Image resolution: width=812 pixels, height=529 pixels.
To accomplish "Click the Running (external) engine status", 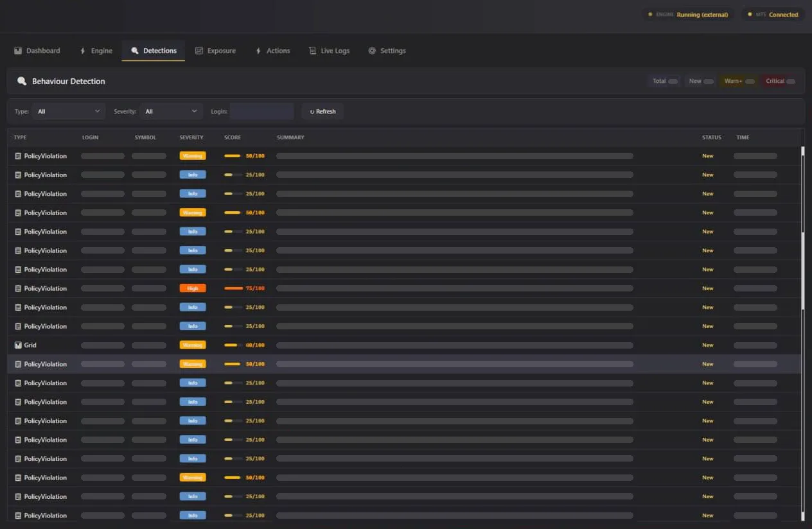I will click(703, 14).
